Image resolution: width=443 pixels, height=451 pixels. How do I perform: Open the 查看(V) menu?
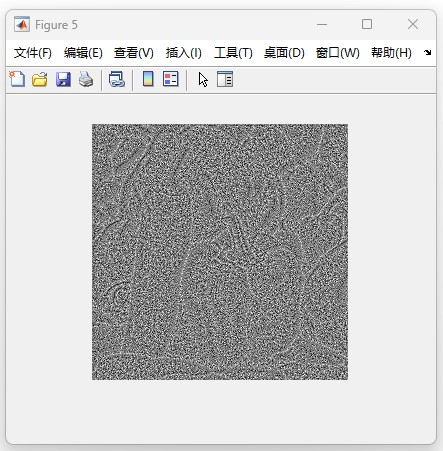pyautogui.click(x=134, y=53)
